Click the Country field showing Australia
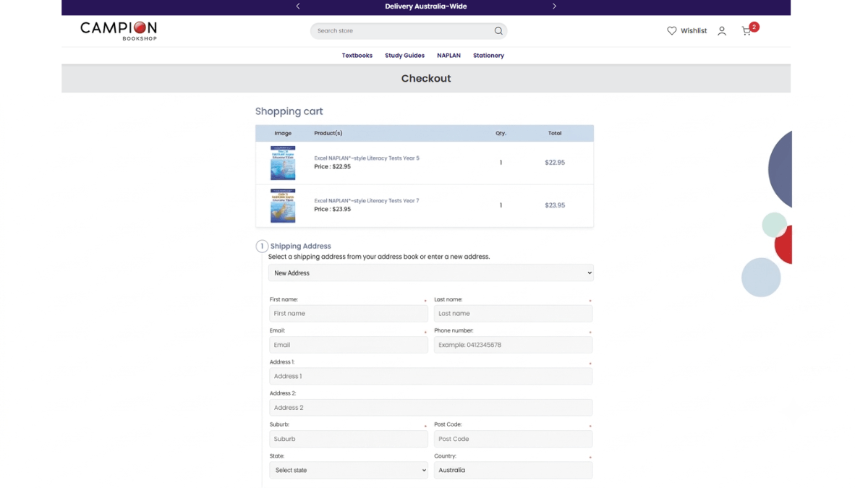Viewport: 868px width, 488px height. pos(513,470)
